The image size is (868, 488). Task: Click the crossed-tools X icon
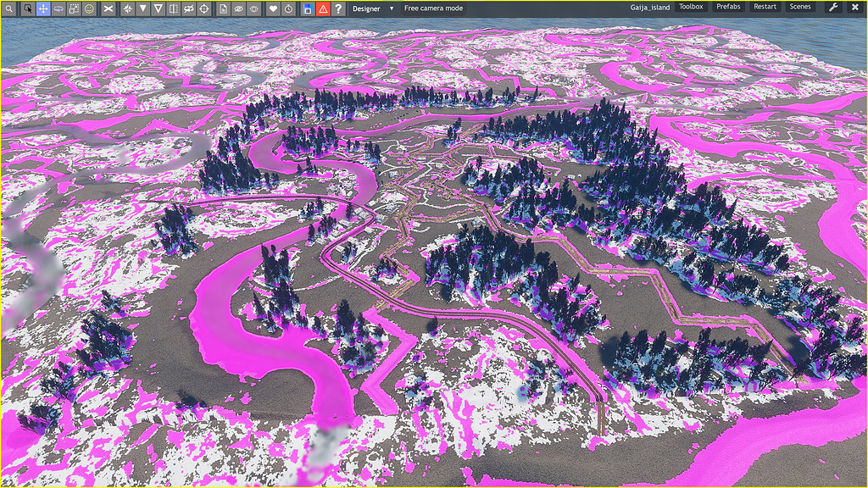[108, 8]
